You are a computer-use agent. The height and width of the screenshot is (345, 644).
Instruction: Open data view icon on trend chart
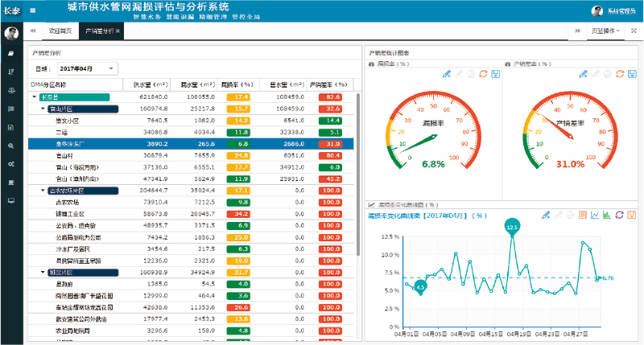[583, 216]
